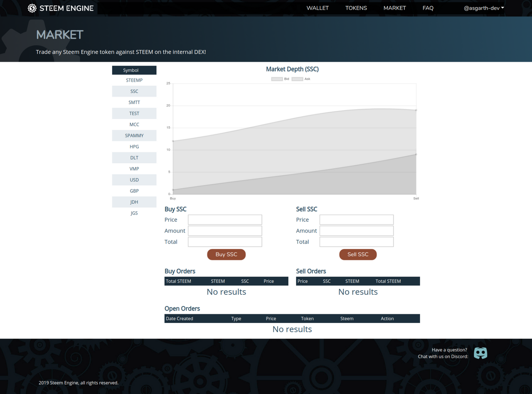The width and height of the screenshot is (532, 394).
Task: Click the MARKET page title
Action: tap(60, 35)
